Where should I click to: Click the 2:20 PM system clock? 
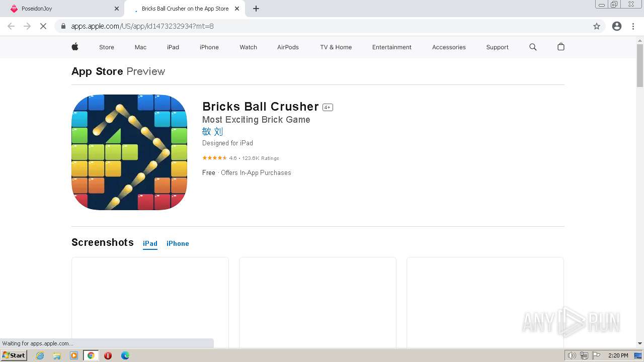click(618, 355)
